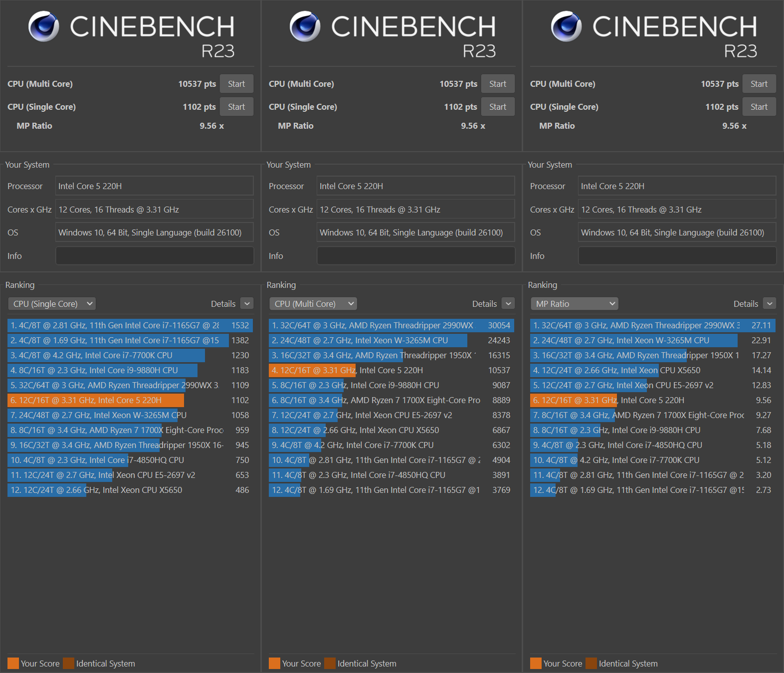The width and height of the screenshot is (784, 673).
Task: Select the highlighted Intel Core 5 220H single-core entry
Action: [x=130, y=400]
